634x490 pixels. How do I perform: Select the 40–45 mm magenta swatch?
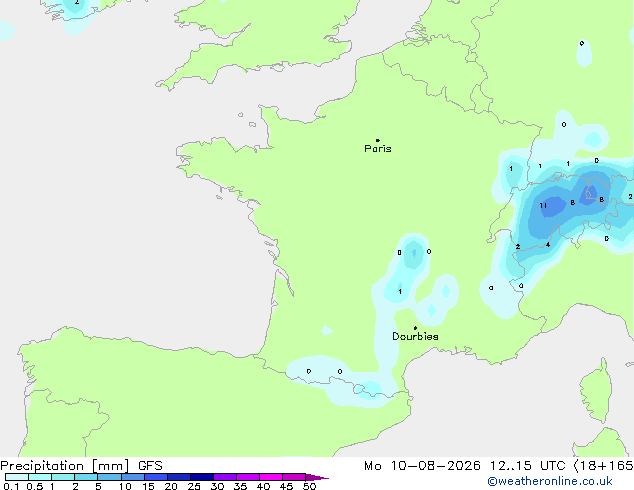271,477
